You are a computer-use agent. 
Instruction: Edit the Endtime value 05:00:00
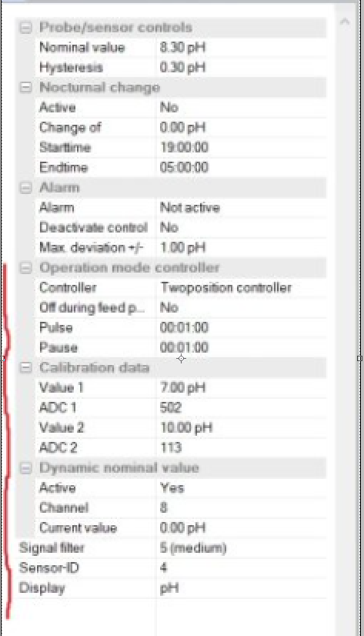click(x=242, y=168)
